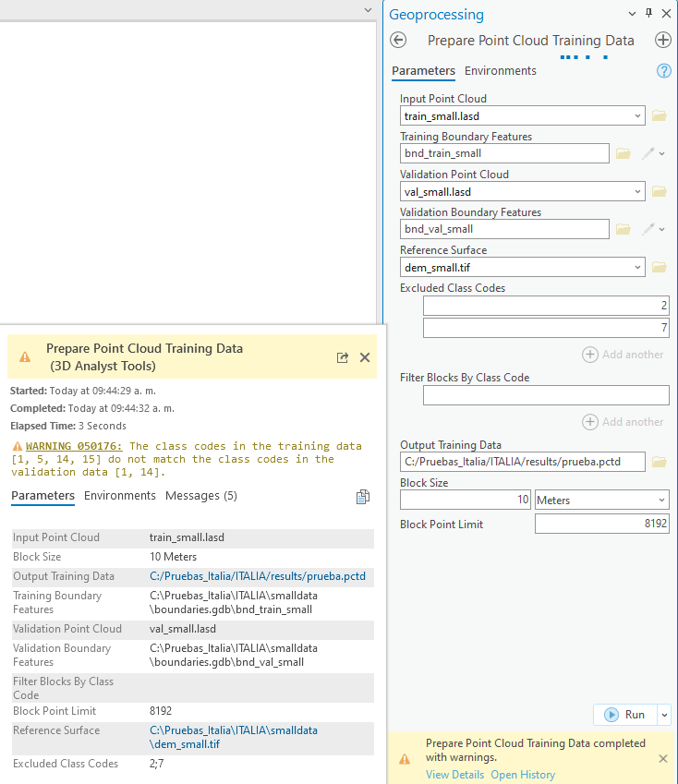Open output prueba.pctd link in results
Screen dimensions: 678x784
[x=258, y=576]
